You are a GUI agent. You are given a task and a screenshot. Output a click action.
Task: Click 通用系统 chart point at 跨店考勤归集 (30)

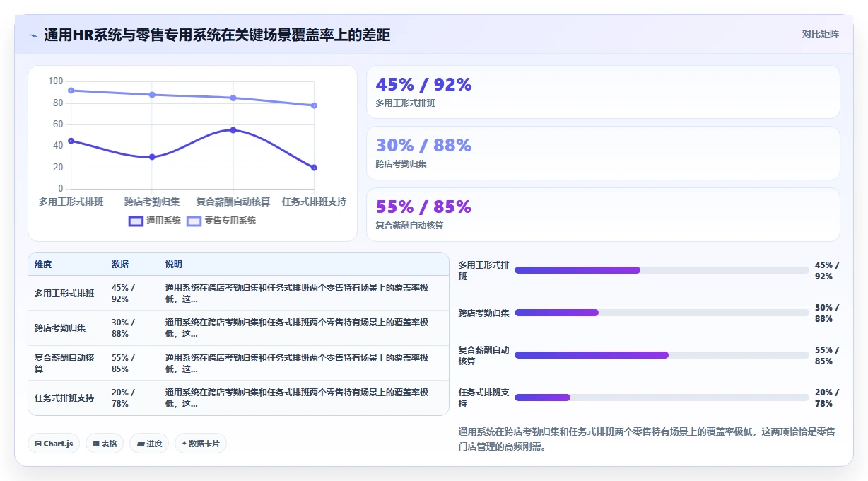pyautogui.click(x=152, y=157)
